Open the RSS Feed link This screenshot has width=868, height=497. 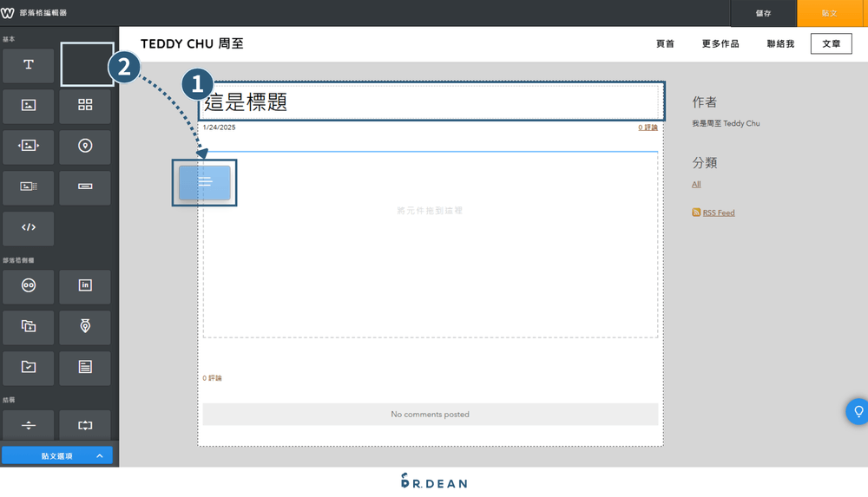(x=719, y=213)
